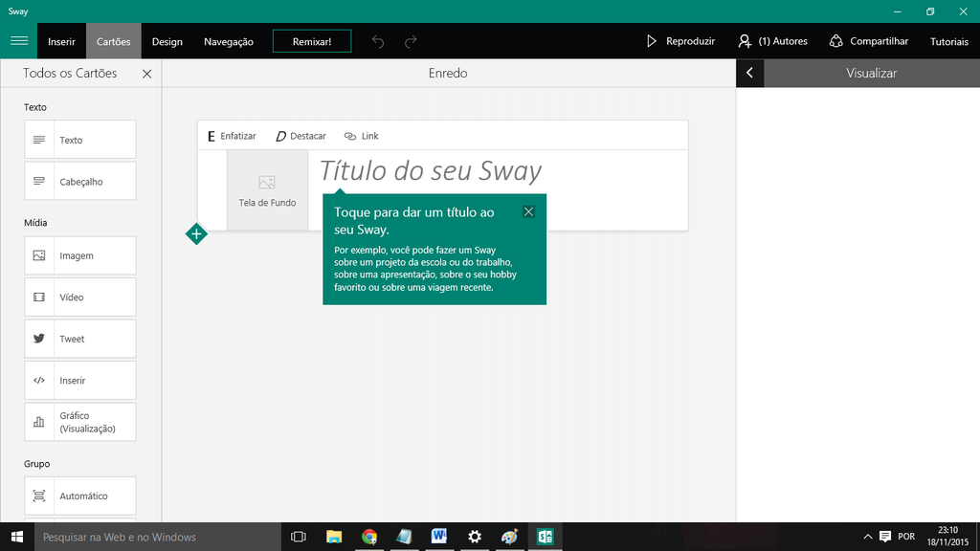This screenshot has width=980, height=551.
Task: Add an Imagem card
Action: point(80,254)
